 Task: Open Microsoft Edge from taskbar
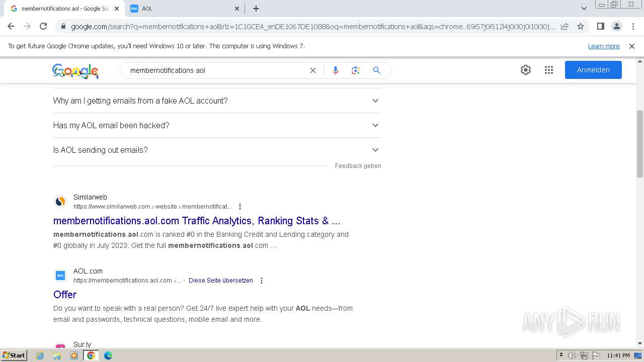click(x=108, y=355)
